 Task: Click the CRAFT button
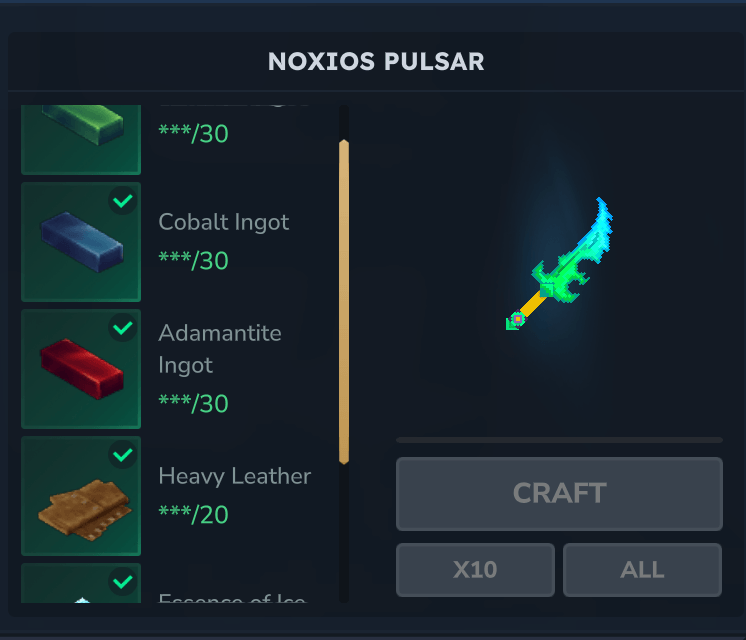[560, 494]
